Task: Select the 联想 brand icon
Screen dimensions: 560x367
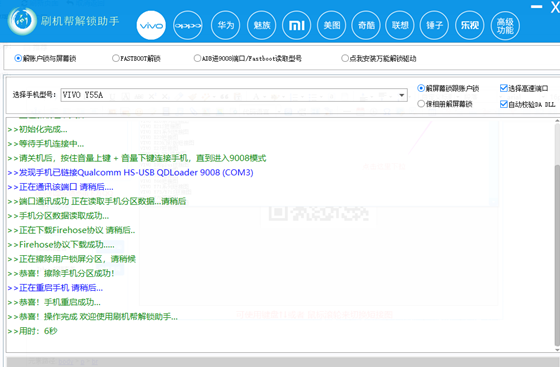Action: [400, 25]
